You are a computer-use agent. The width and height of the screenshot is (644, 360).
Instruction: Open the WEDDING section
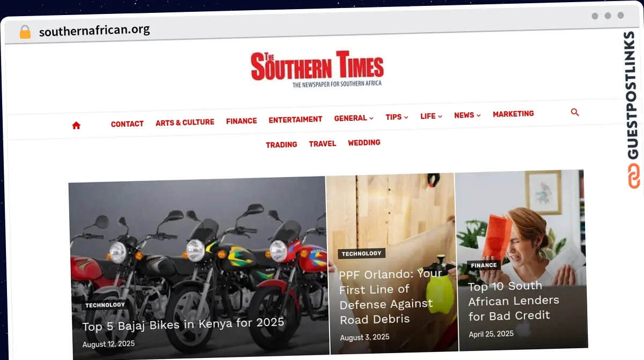(364, 142)
